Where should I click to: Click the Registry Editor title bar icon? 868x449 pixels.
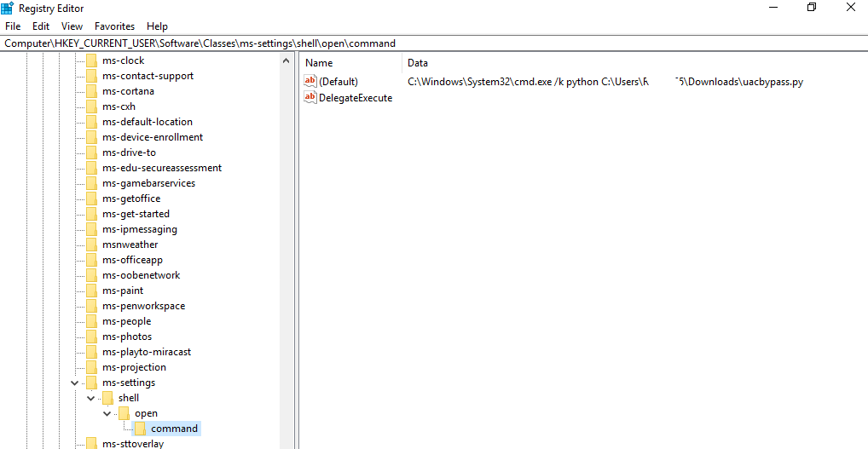click(x=7, y=9)
